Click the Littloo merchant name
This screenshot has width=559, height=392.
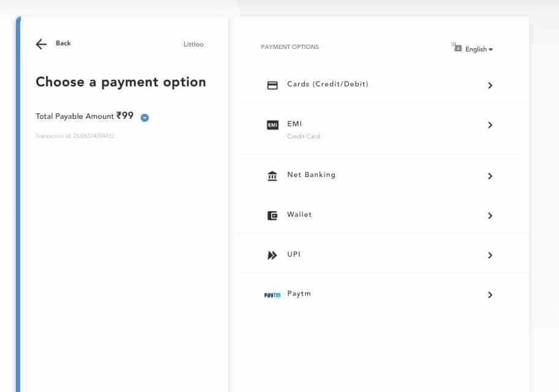[x=193, y=44]
